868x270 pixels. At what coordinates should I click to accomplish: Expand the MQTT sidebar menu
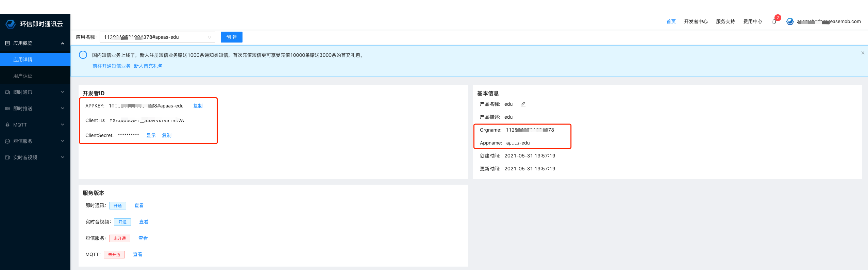[x=63, y=125]
